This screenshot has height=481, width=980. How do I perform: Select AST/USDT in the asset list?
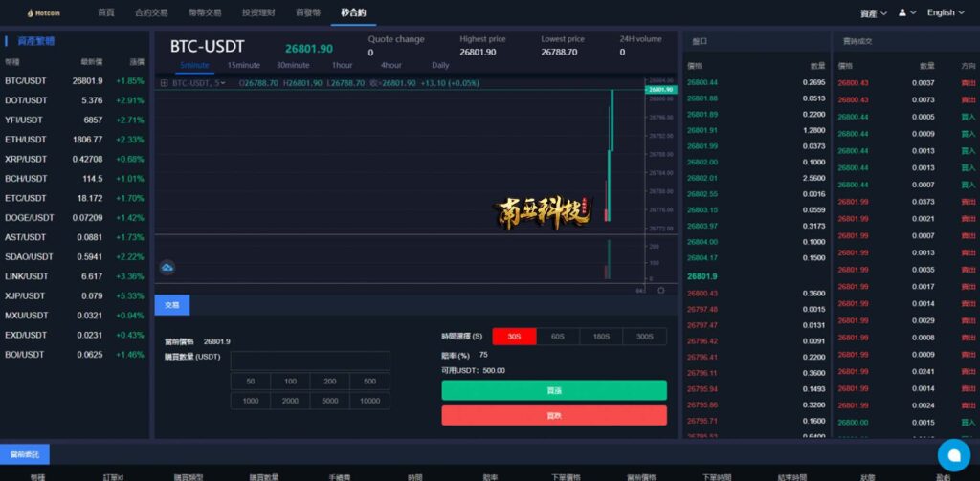(x=75, y=237)
